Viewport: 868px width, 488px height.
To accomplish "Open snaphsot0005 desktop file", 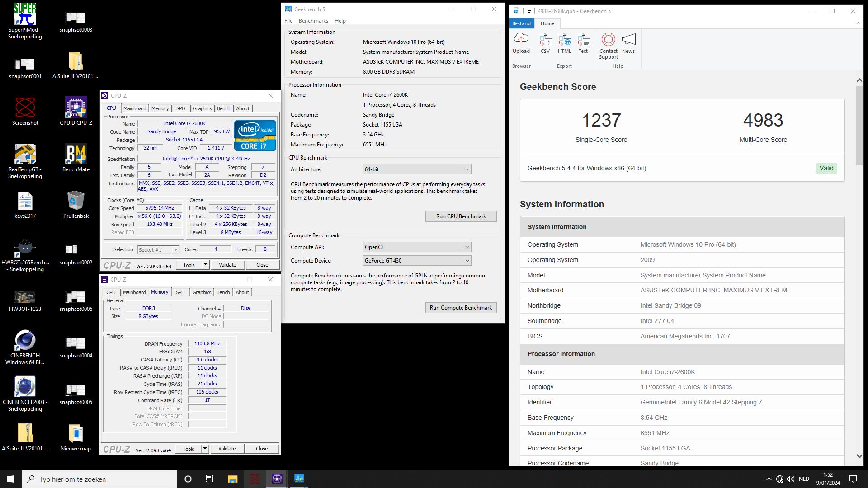I will pyautogui.click(x=75, y=394).
